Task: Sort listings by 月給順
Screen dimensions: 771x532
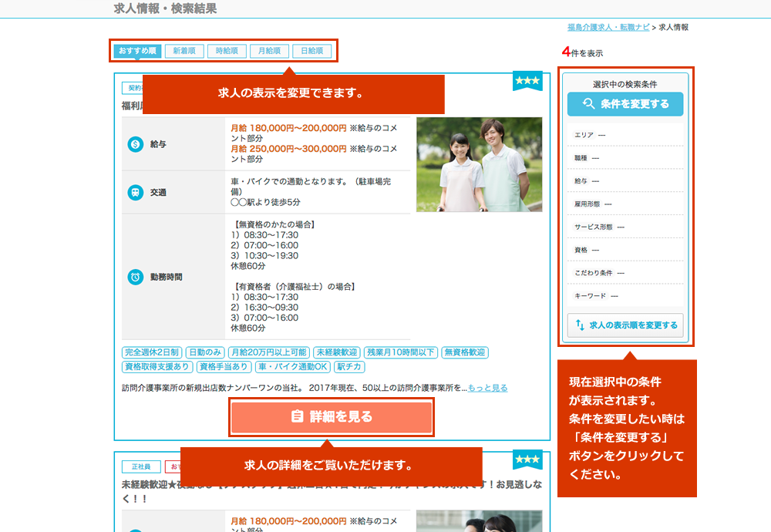Action: click(269, 52)
